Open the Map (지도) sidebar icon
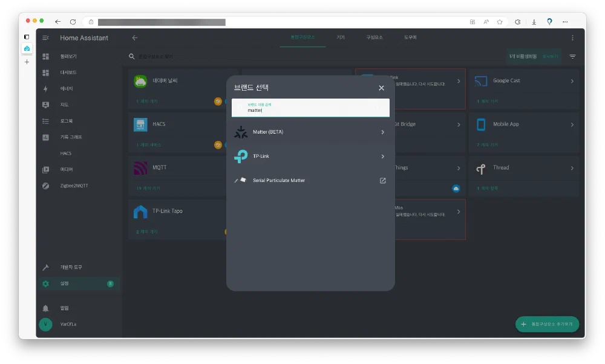Image resolution: width=605 pixels, height=364 pixels. tap(45, 105)
